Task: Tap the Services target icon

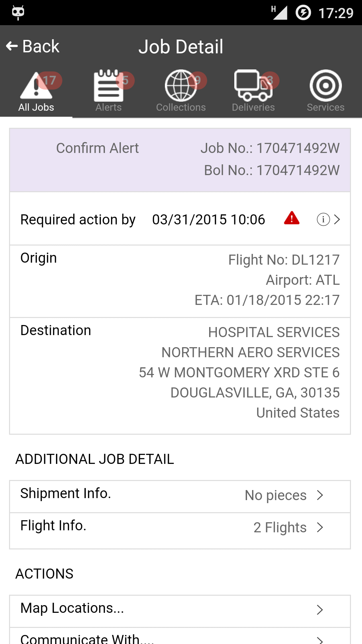Action: [x=326, y=85]
